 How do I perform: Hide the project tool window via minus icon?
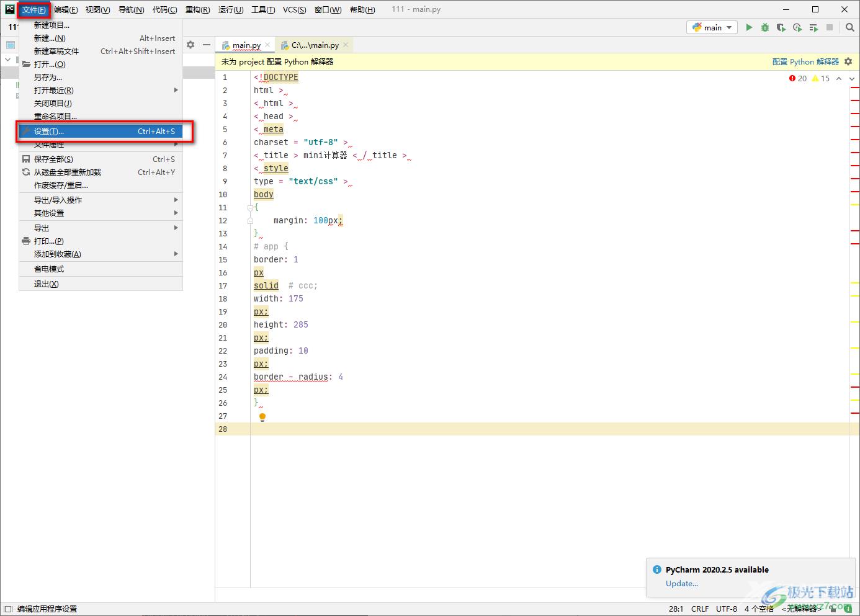[x=207, y=45]
